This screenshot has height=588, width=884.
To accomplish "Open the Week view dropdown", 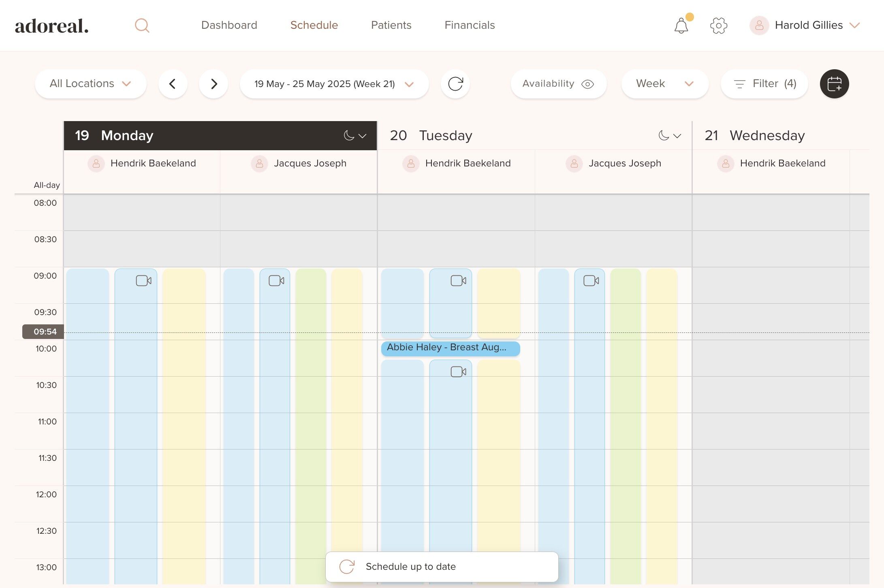I will pos(664,84).
